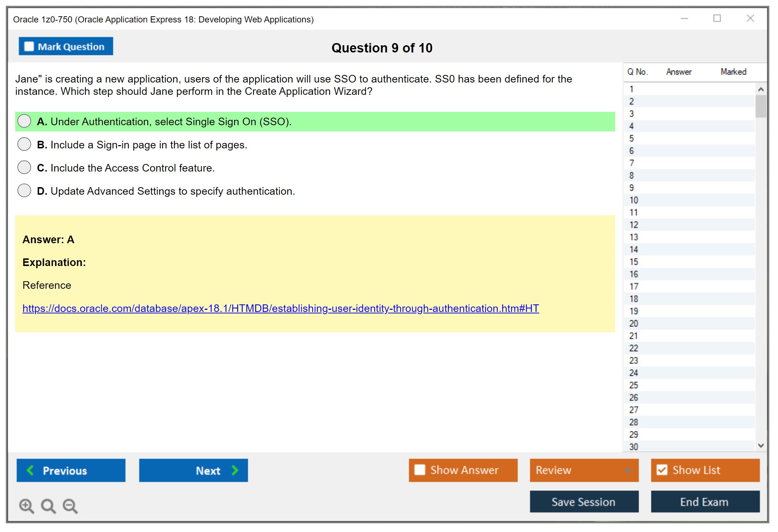
Task: Click the plain magnifier search icon
Action: 48,506
